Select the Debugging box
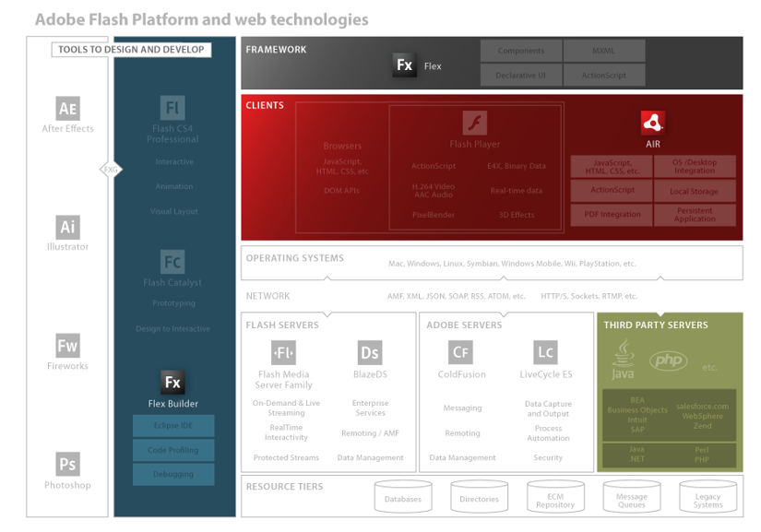Screen dimensions: 761x532 click(x=173, y=474)
